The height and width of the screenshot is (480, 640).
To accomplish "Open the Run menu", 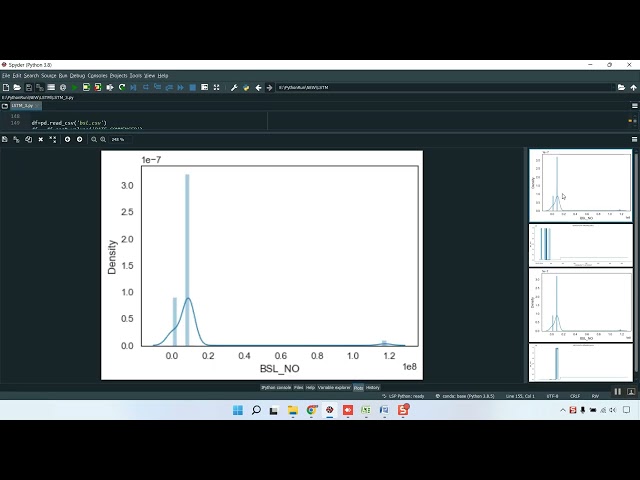I will coord(63,76).
